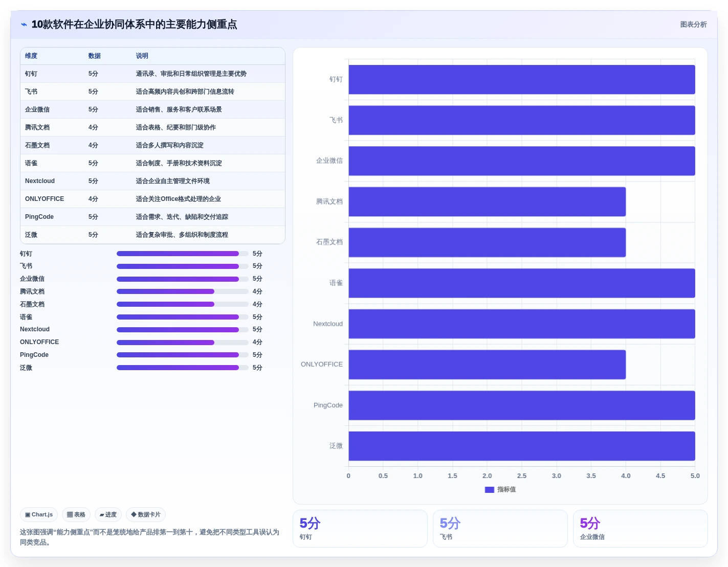This screenshot has height=567, width=728.
Task: Click the 企业微信 bar in chart
Action: coord(522,161)
